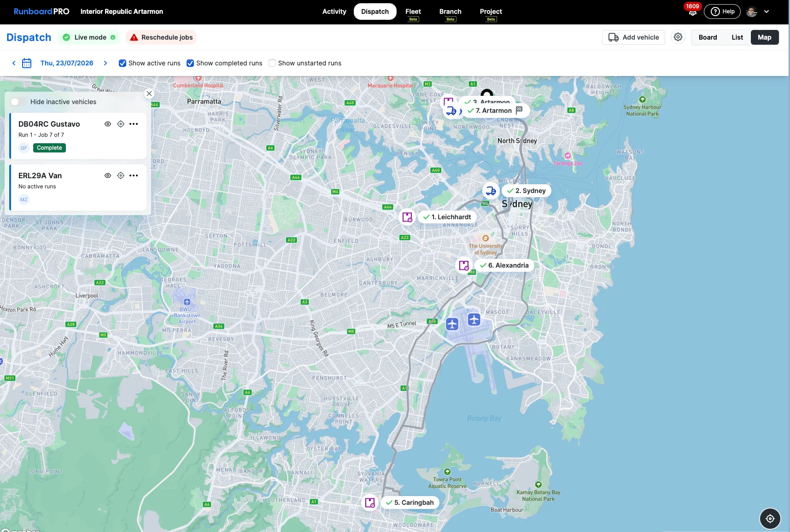Screen dimensions: 790x532
Task: Select Map view
Action: [x=765, y=37]
